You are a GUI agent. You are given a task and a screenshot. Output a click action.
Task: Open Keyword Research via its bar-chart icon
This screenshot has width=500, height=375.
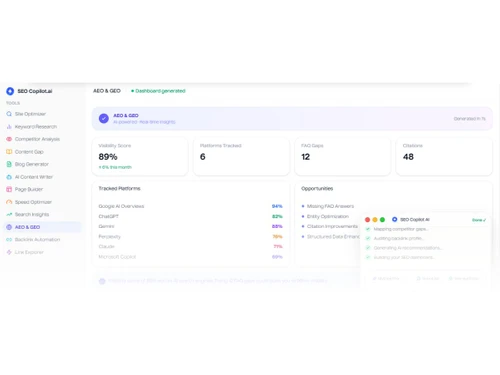coord(9,127)
